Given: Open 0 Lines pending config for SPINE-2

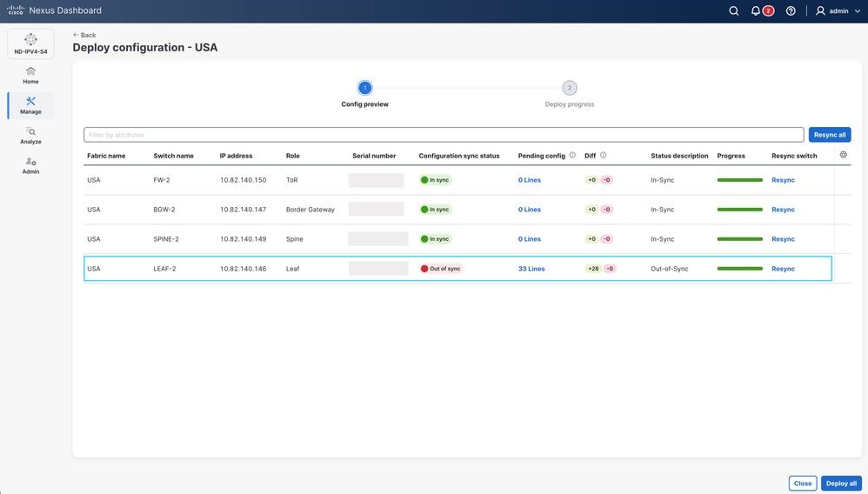Looking at the screenshot, I should (x=529, y=239).
